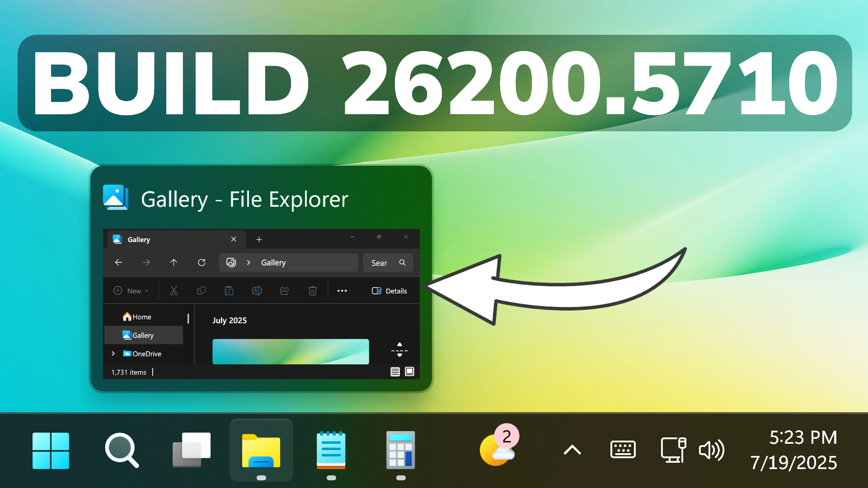
Task: Select the Cut tool in the toolbar
Action: coord(174,291)
